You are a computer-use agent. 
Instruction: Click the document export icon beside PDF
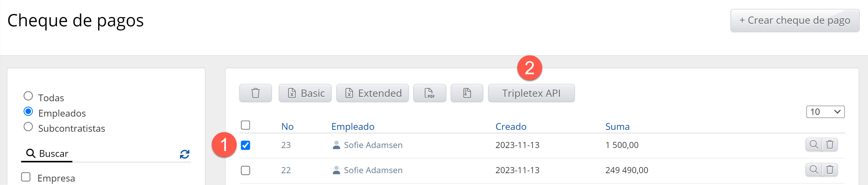click(x=467, y=93)
